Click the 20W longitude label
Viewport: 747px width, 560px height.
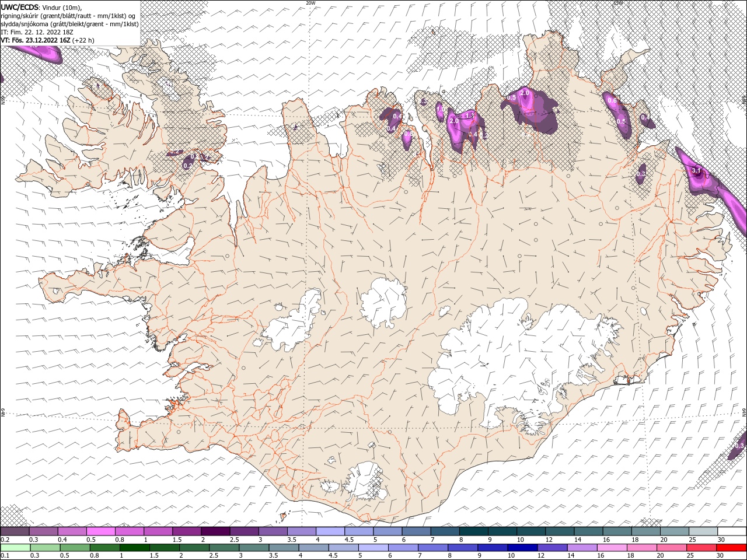pyautogui.click(x=310, y=3)
